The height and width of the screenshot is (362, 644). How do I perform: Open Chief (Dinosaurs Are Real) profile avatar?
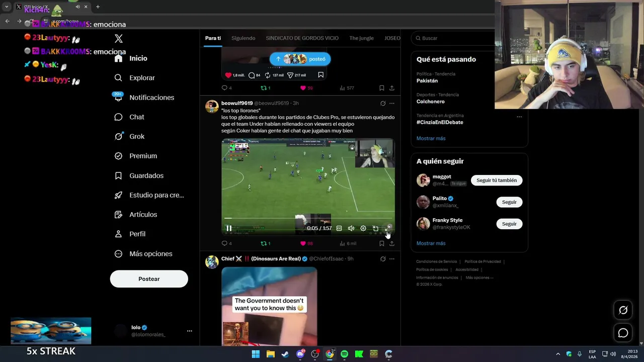click(x=212, y=262)
